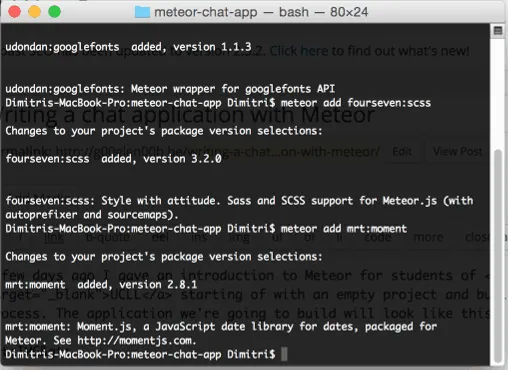508x370 pixels.
Task: Click 'Edit' button in the background browser page
Action: (402, 152)
